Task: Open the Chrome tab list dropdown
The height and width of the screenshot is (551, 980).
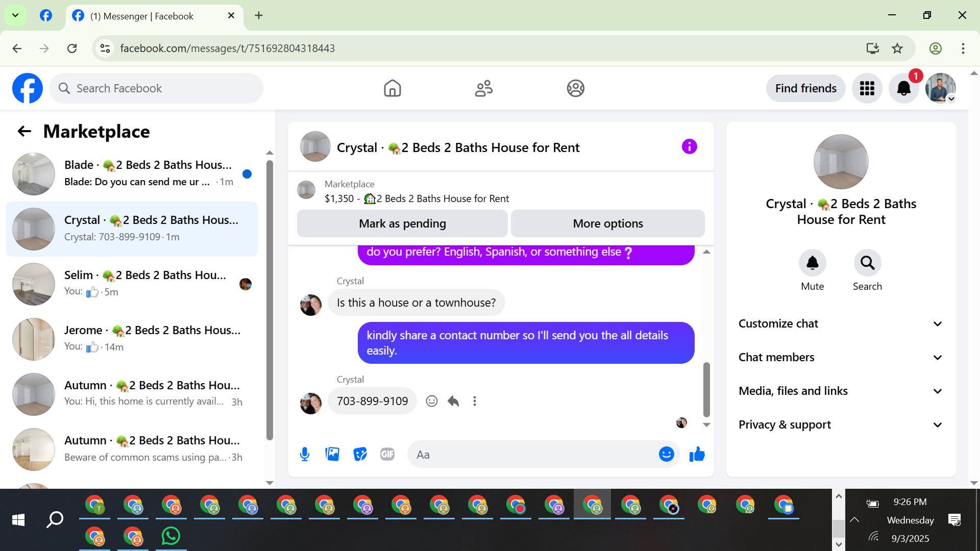Action: coord(15,15)
